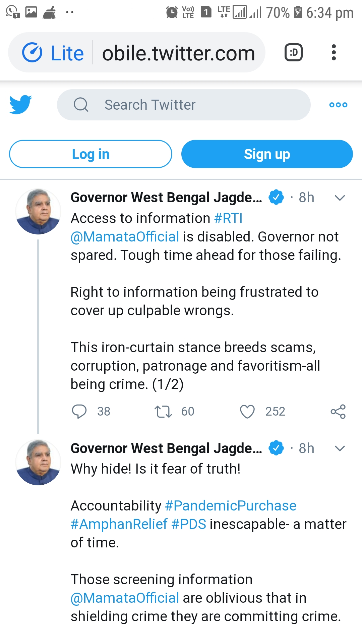Image resolution: width=362 pixels, height=644 pixels.
Task: Open the #PandemicPurchase hashtag
Action: pyautogui.click(x=231, y=506)
